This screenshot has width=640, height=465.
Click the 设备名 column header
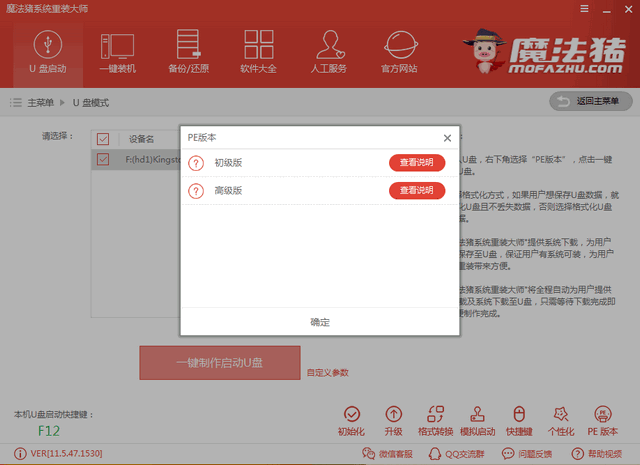(x=141, y=139)
